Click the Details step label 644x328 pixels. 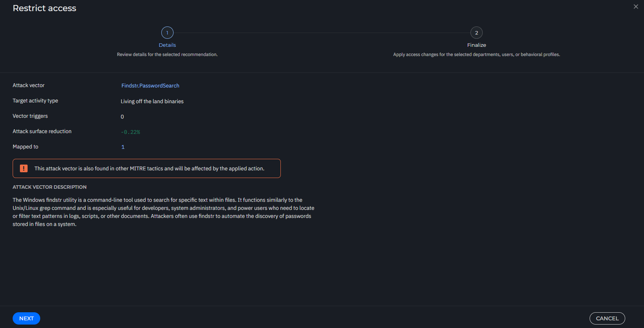click(x=167, y=45)
